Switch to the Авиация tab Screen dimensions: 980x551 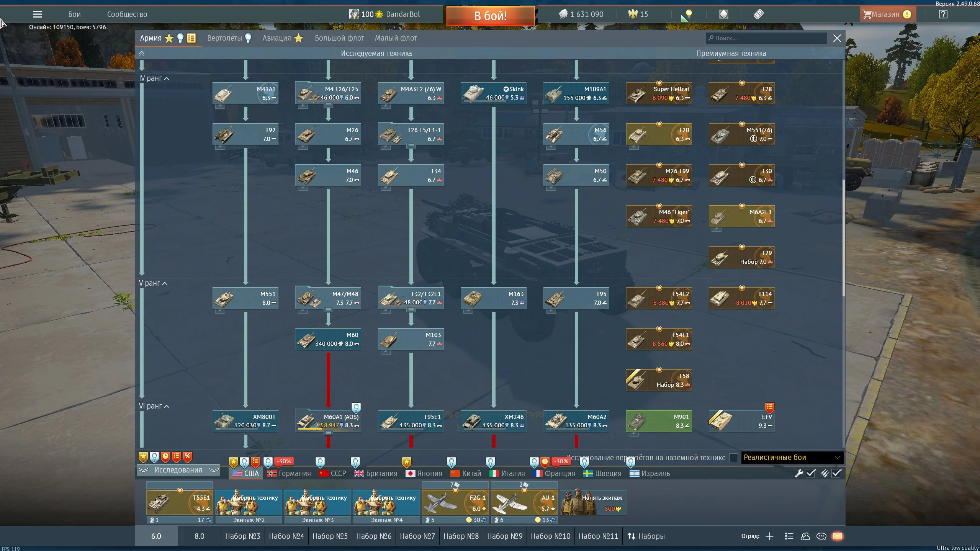pos(277,38)
